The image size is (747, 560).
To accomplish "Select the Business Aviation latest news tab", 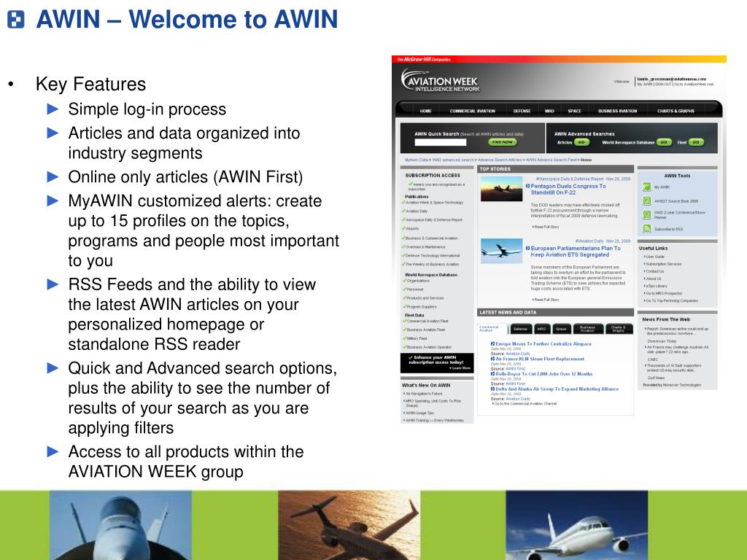I will point(587,329).
